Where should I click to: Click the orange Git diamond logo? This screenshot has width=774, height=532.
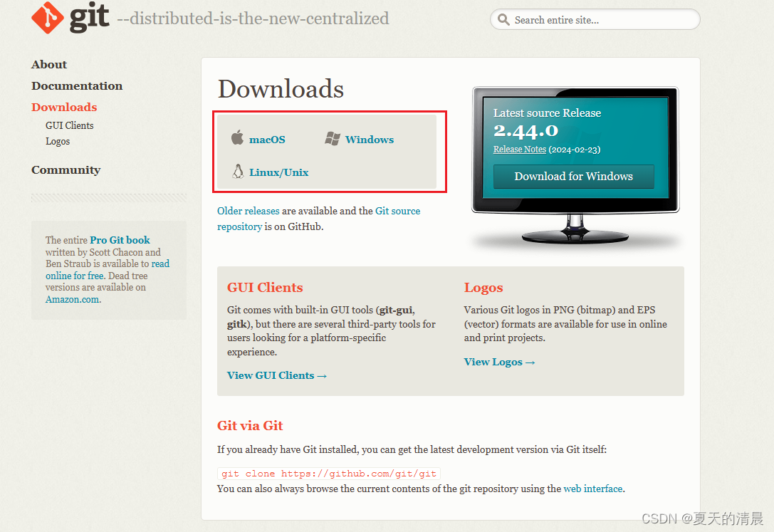coord(48,18)
